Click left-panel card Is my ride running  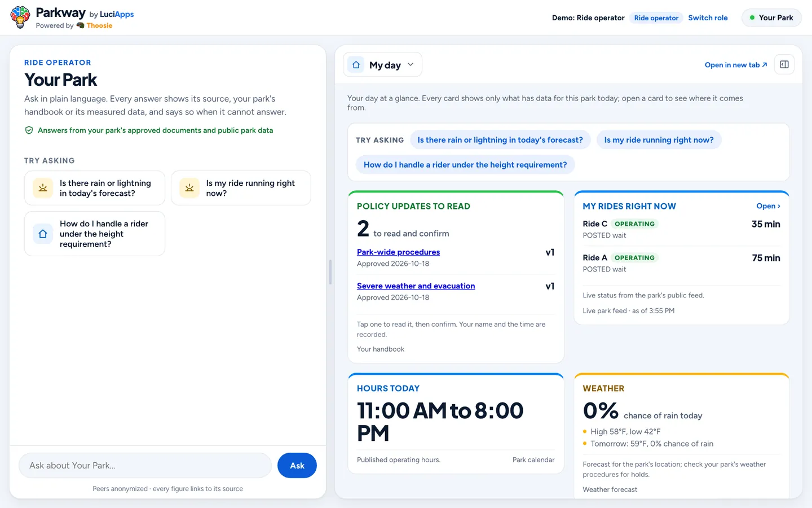(241, 188)
